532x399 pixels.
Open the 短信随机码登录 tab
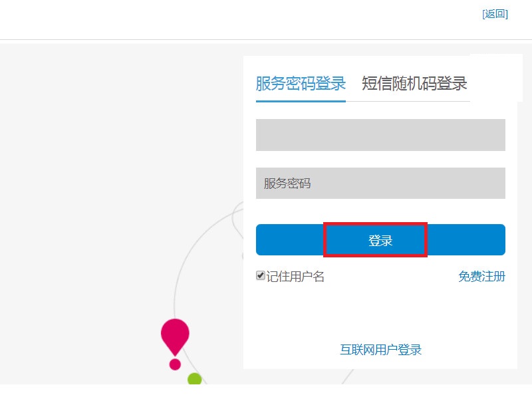click(x=414, y=84)
